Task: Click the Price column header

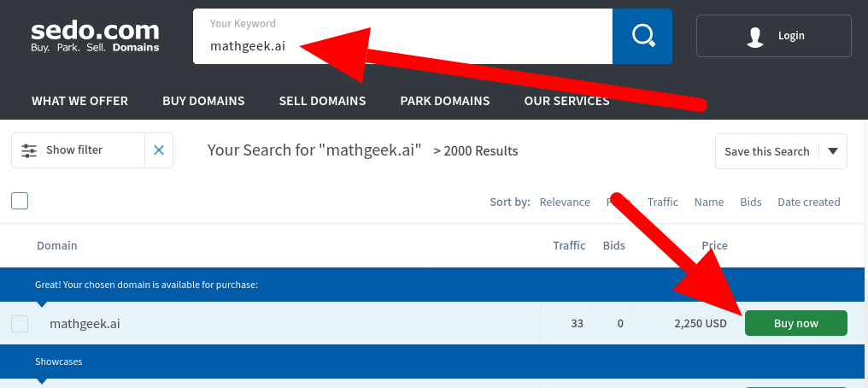Action: pyautogui.click(x=715, y=245)
